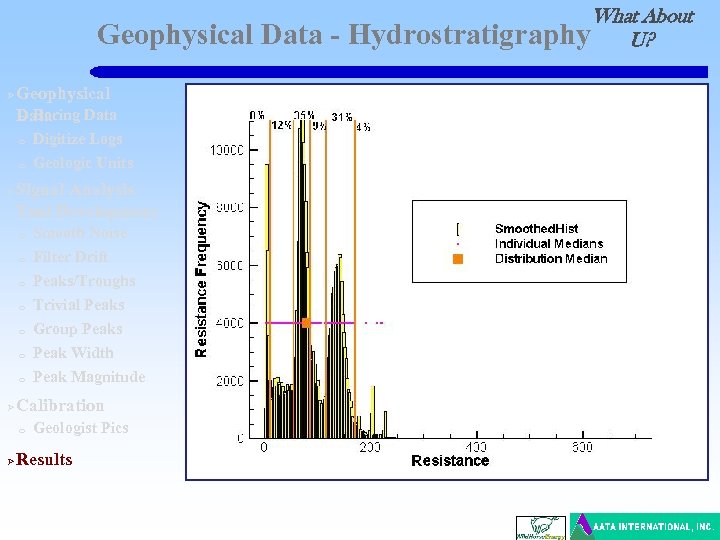The image size is (720, 540).
Task: Select the 'Calibration' outline heading
Action: pyautogui.click(x=60, y=406)
